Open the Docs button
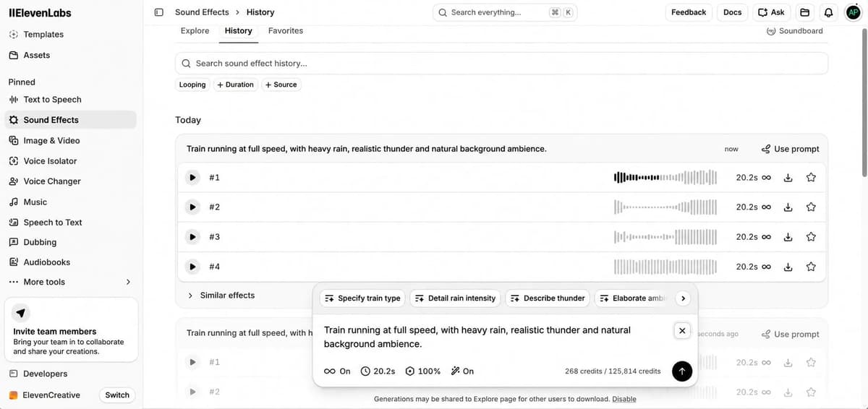868x409 pixels. pos(733,12)
